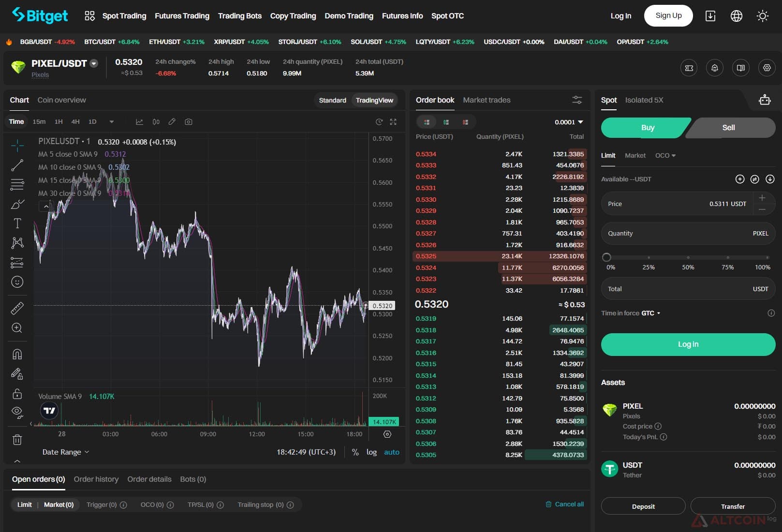Image resolution: width=782 pixels, height=532 pixels.
Task: Expand the chart to fullscreen
Action: [x=393, y=122]
